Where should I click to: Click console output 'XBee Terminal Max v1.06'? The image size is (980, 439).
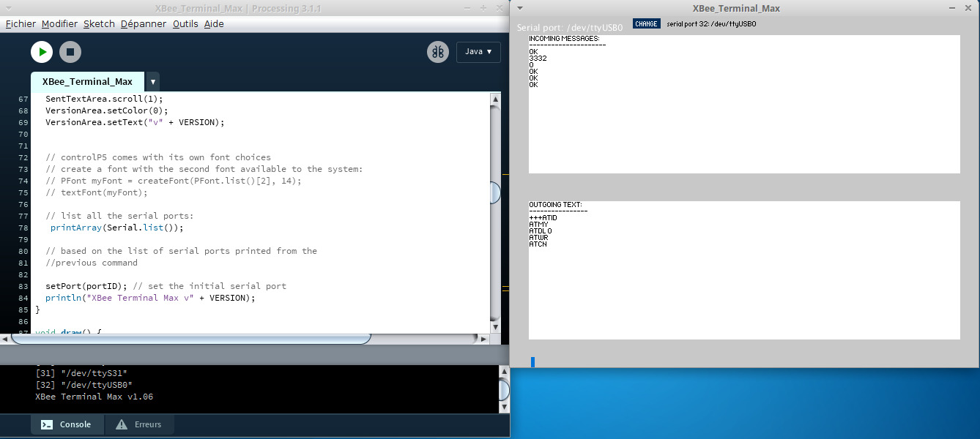click(94, 397)
